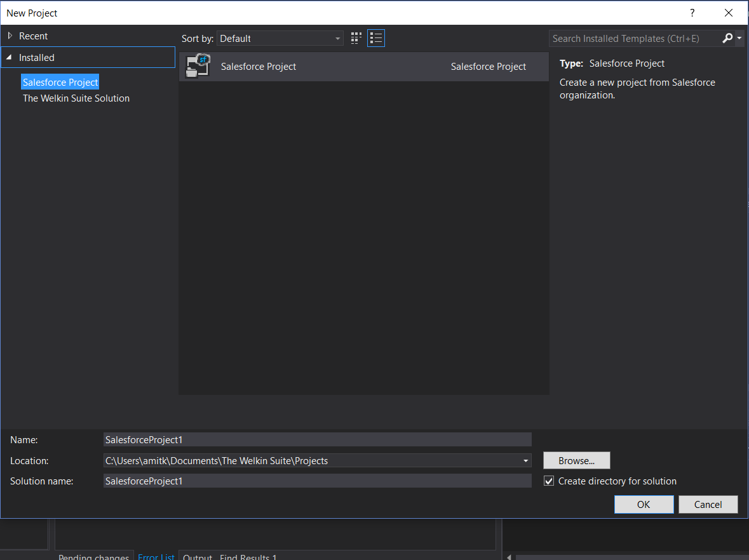Open the Location path dropdown
The width and height of the screenshot is (749, 560).
[x=526, y=461]
